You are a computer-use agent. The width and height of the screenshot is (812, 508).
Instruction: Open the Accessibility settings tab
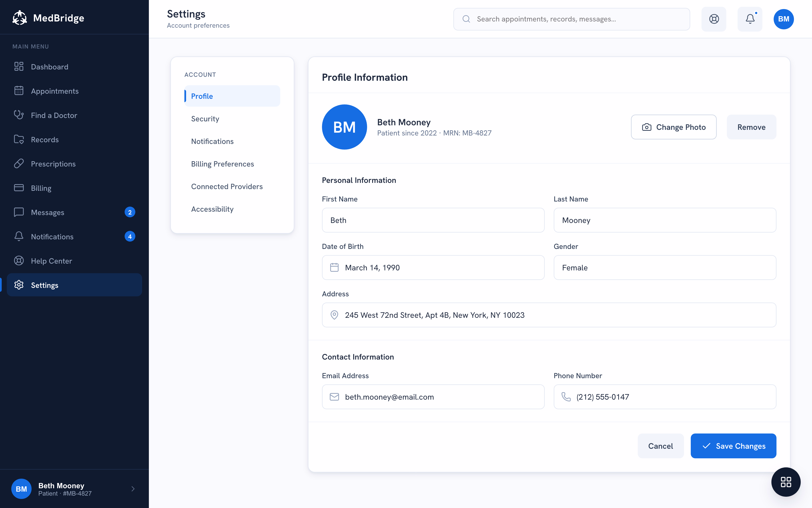tap(232, 209)
